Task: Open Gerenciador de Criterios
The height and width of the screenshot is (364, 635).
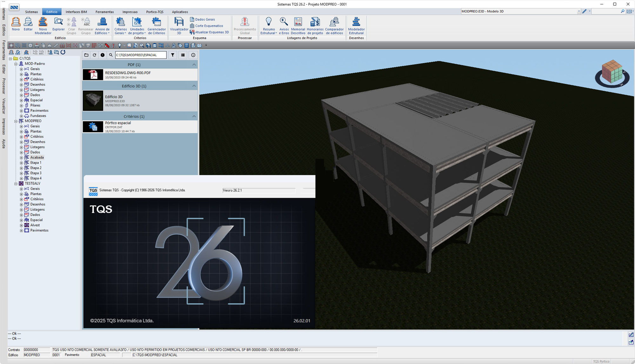Action: click(157, 26)
